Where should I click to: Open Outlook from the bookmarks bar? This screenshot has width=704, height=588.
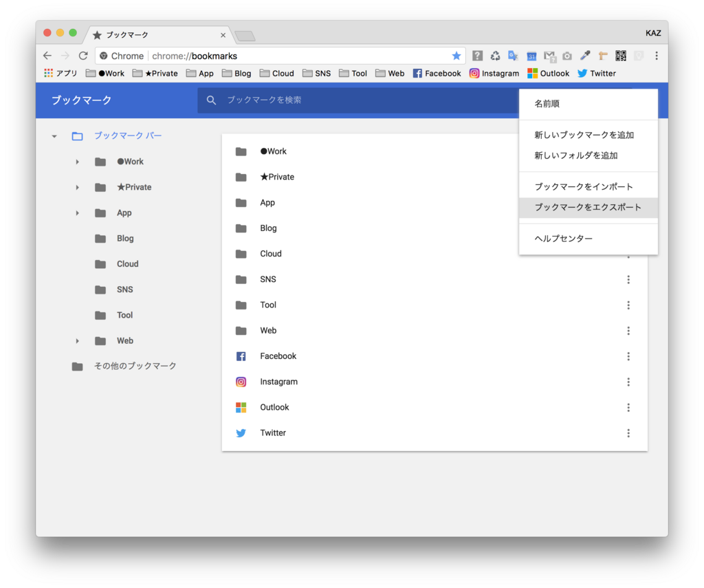pyautogui.click(x=548, y=73)
